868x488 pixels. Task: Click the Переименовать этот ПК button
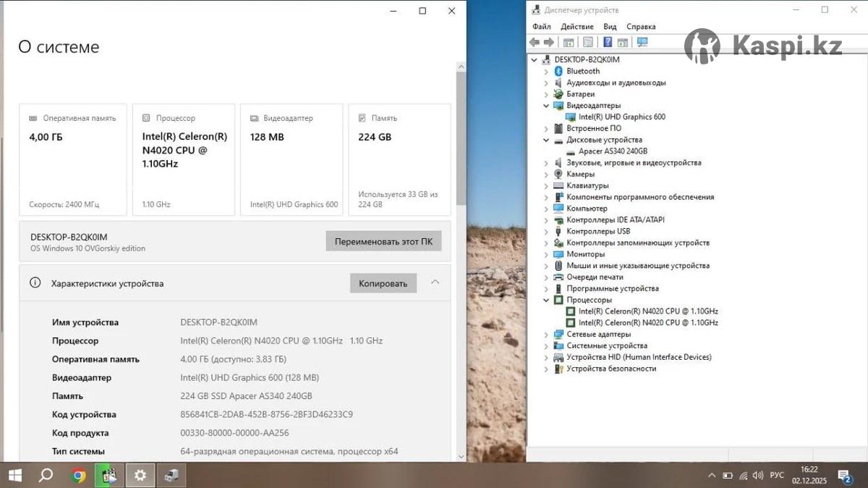(383, 241)
